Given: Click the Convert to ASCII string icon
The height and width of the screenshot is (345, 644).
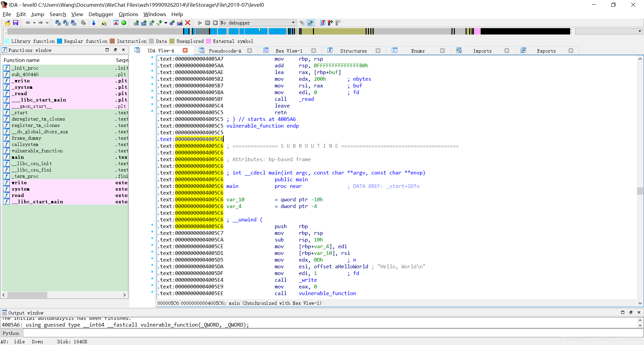Looking at the screenshot, I should coord(152,23).
